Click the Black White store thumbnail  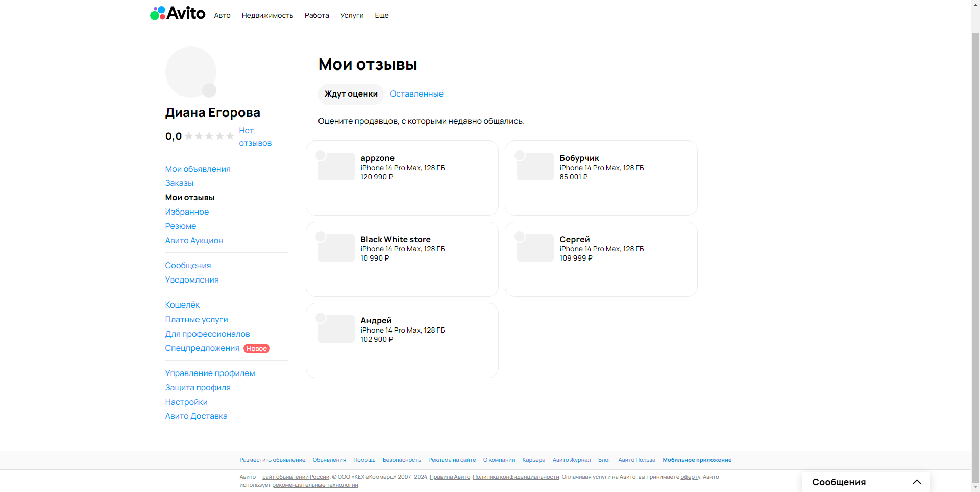point(336,248)
